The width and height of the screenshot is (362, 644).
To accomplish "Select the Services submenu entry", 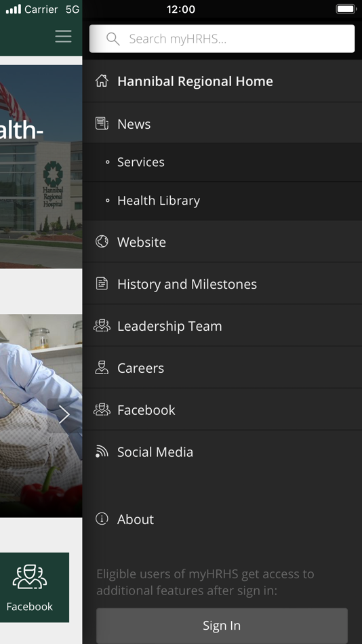I will click(222, 162).
